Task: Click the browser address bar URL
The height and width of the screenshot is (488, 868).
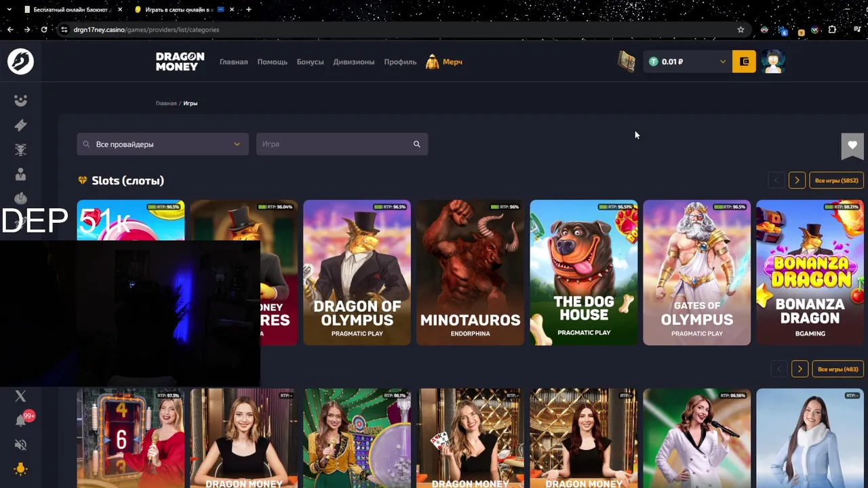Action: (x=146, y=29)
